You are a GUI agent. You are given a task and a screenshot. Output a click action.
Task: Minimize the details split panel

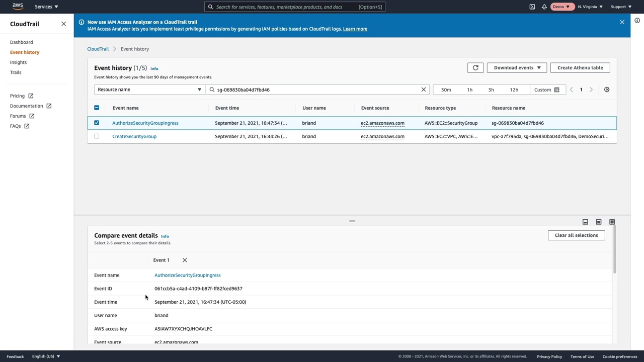point(585,222)
